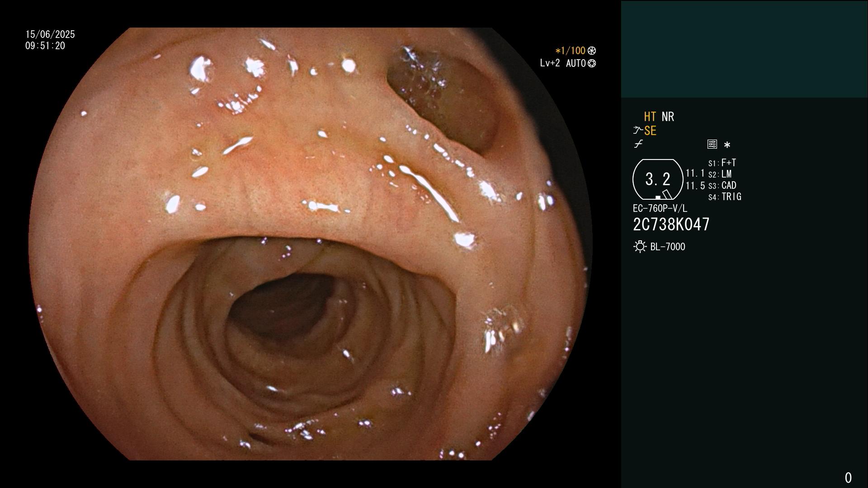This screenshot has width=868, height=488.
Task: Click the scope diameter indicator showing 3.2
Action: coord(657,179)
